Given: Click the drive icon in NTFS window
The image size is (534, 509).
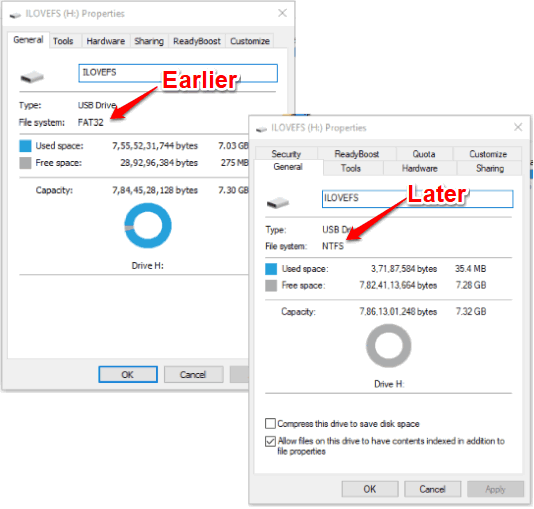Looking at the screenshot, I should tap(278, 203).
